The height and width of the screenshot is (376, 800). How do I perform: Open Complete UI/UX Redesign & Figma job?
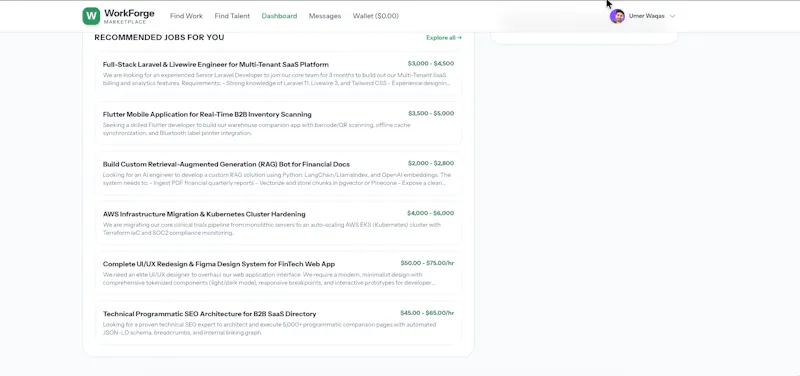click(x=219, y=264)
